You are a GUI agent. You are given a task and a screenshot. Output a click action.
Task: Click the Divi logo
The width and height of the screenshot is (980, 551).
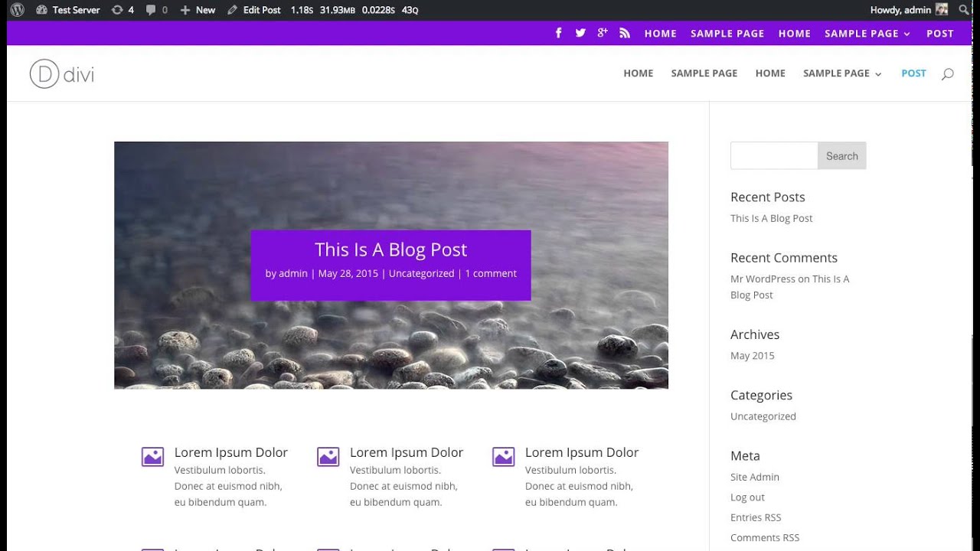pyautogui.click(x=62, y=73)
